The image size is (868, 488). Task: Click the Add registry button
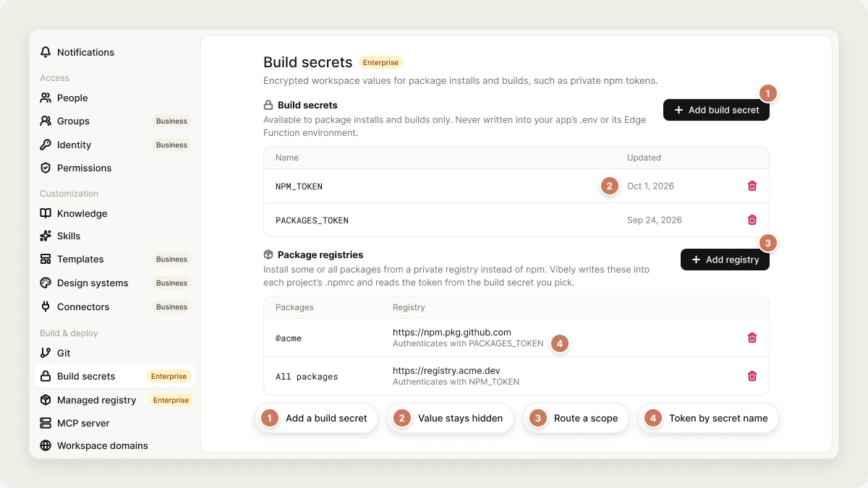(725, 260)
